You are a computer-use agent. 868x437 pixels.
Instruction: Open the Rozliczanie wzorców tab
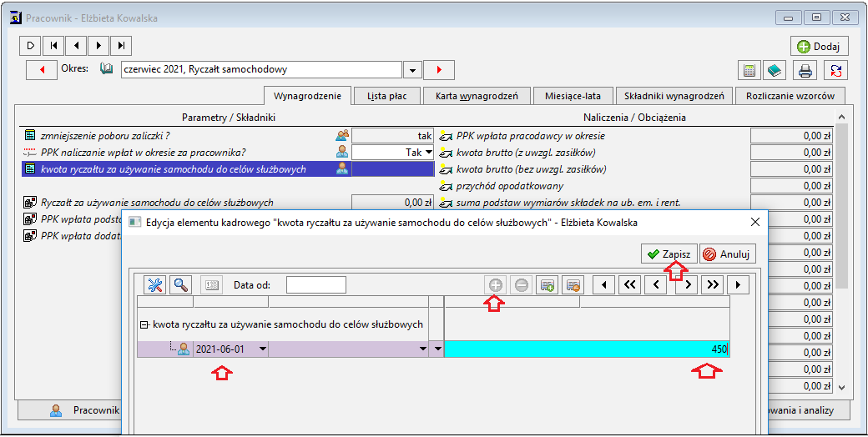point(790,96)
